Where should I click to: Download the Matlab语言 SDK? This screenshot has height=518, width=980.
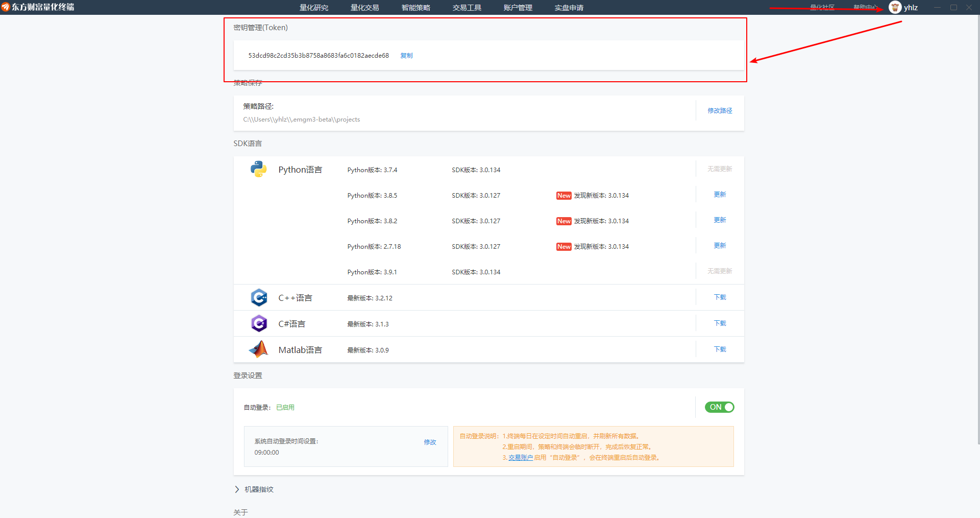[x=720, y=349]
